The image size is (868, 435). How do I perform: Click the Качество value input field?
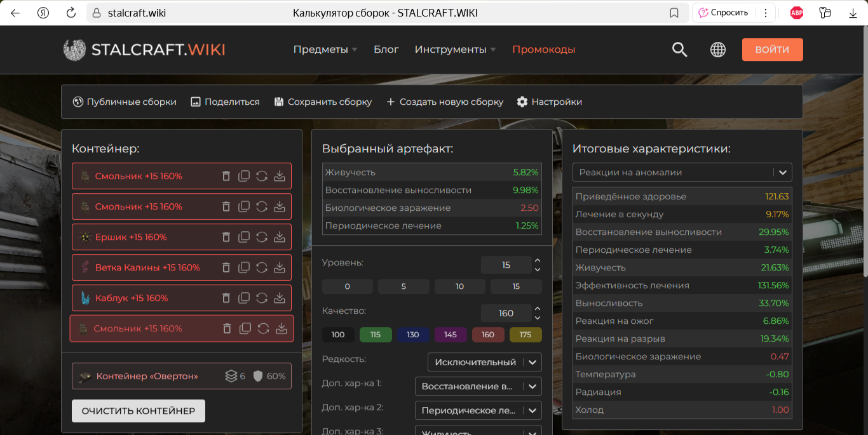point(505,313)
